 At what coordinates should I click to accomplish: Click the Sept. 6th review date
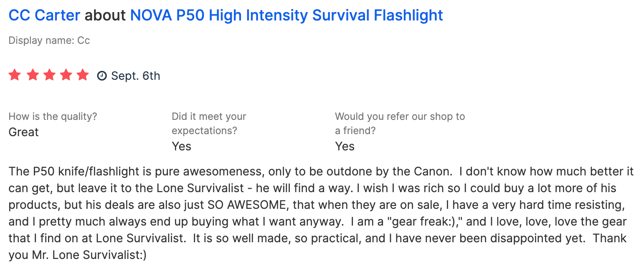pyautogui.click(x=135, y=76)
